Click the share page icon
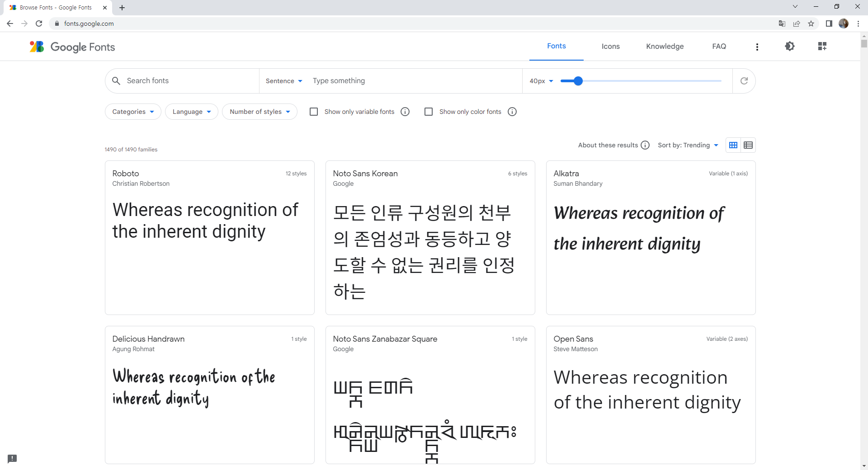 (797, 23)
